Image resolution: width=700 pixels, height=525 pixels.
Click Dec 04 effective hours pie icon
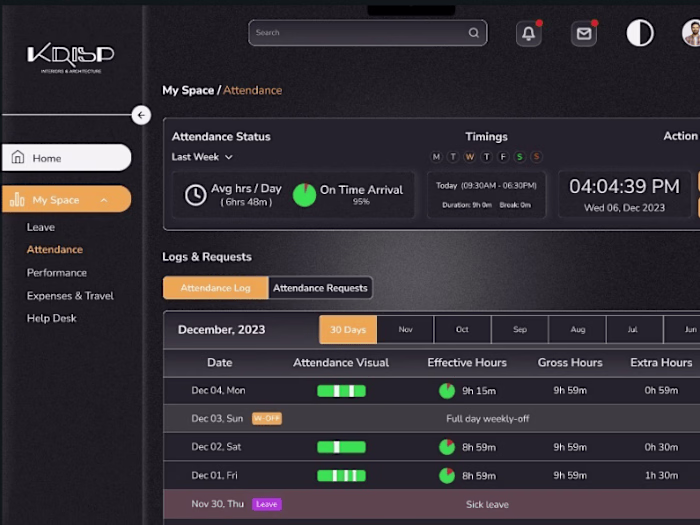pos(447,391)
